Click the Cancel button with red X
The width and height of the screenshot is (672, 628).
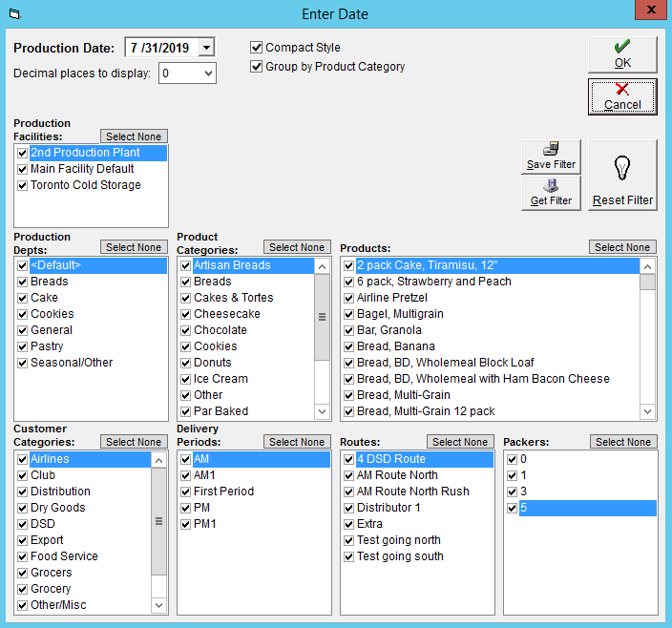point(622,96)
